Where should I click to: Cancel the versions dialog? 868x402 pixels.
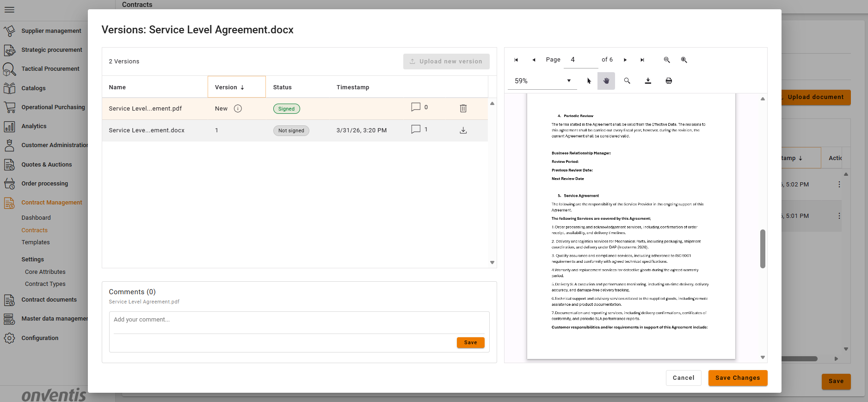pyautogui.click(x=683, y=378)
